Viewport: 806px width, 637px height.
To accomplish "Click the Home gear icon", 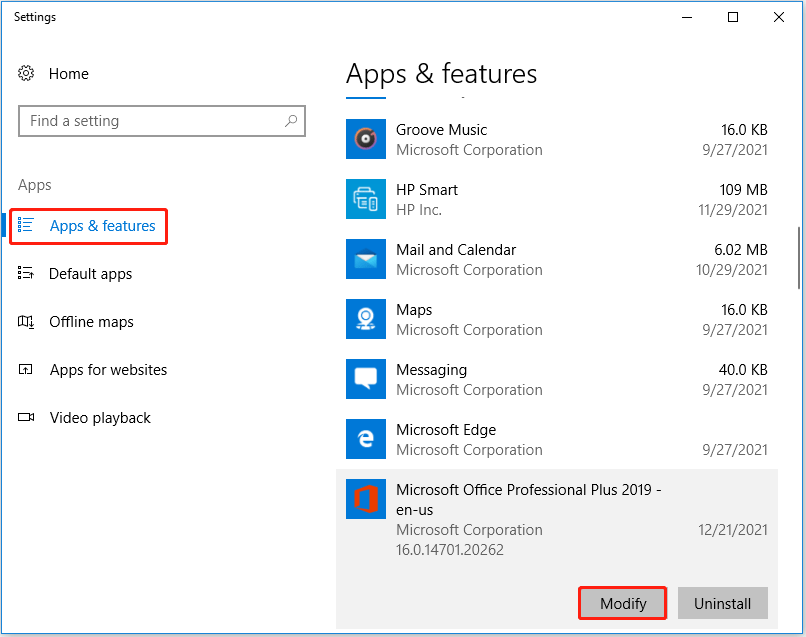I will (x=26, y=74).
